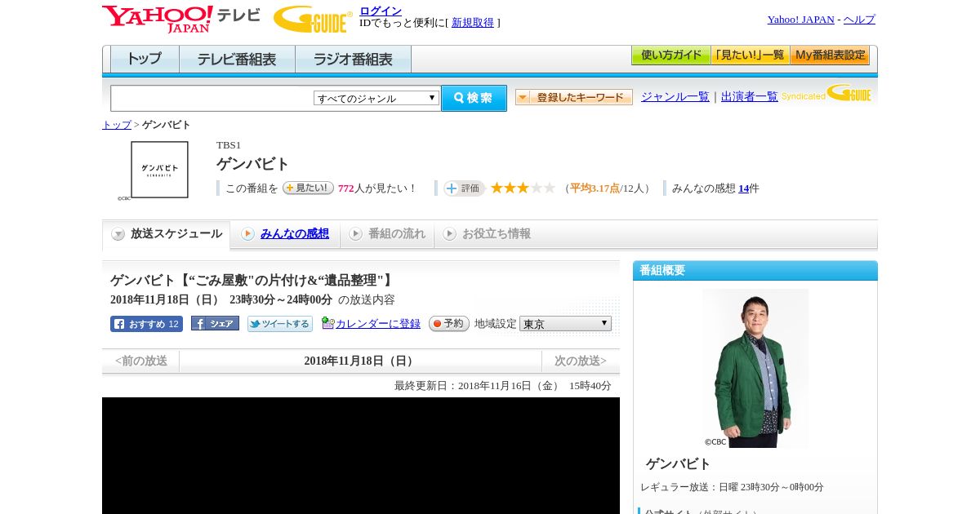Viewport: 980px width, 514px height.
Task: Expand the すべてのジャンル genre dropdown
Action: 376,98
